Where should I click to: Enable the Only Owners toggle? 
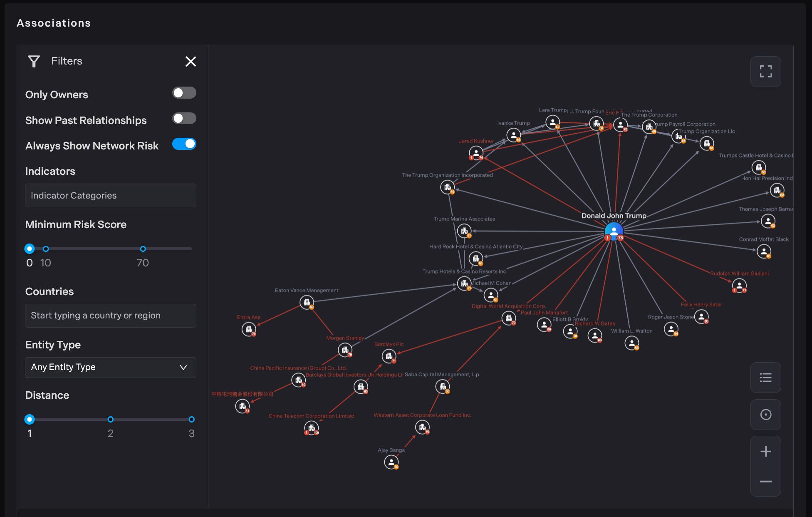[x=184, y=93]
